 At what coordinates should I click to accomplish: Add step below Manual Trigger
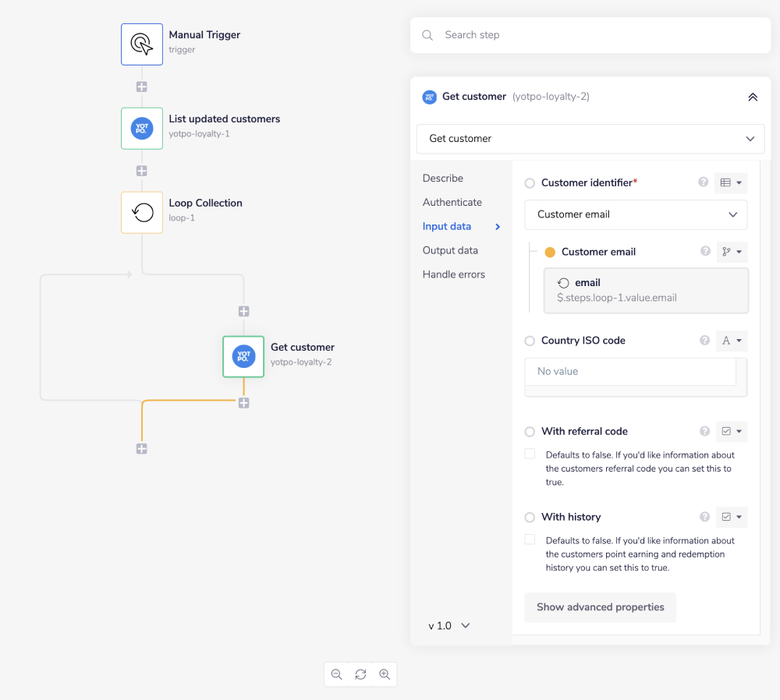tap(141, 87)
